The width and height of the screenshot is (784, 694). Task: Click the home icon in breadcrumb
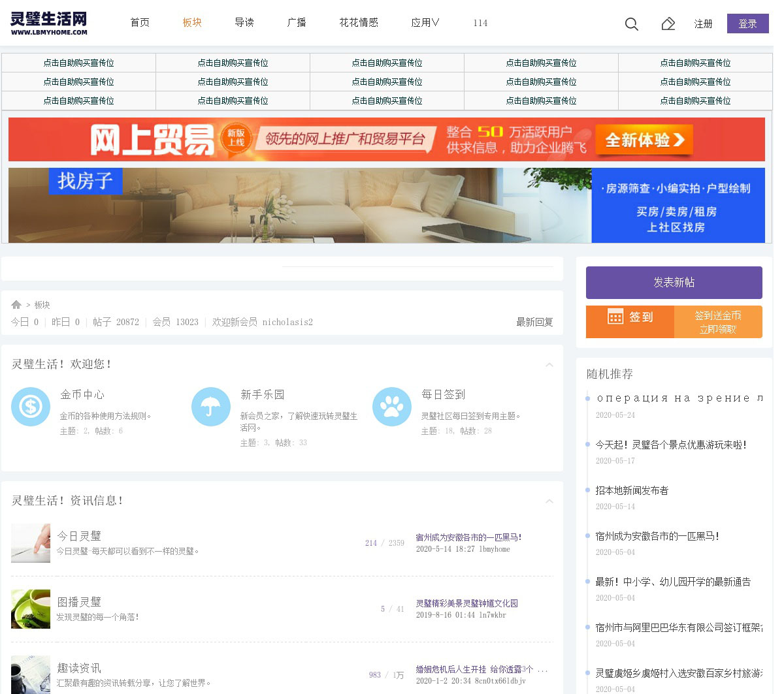(16, 305)
